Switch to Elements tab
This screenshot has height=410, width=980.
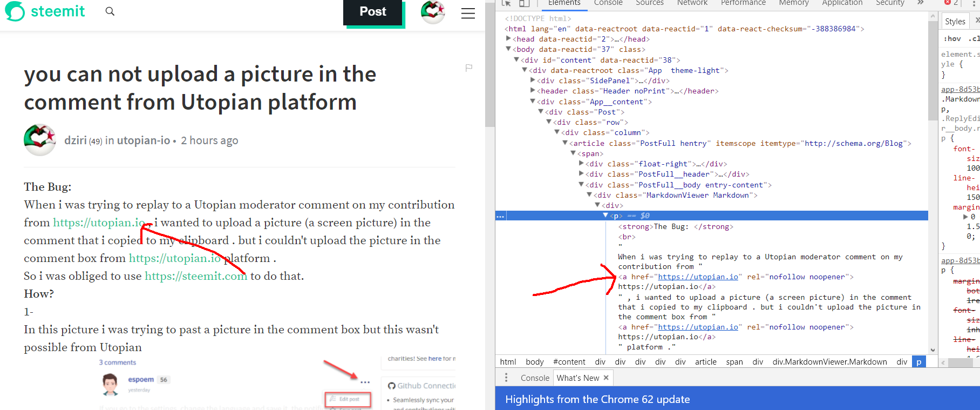click(564, 3)
